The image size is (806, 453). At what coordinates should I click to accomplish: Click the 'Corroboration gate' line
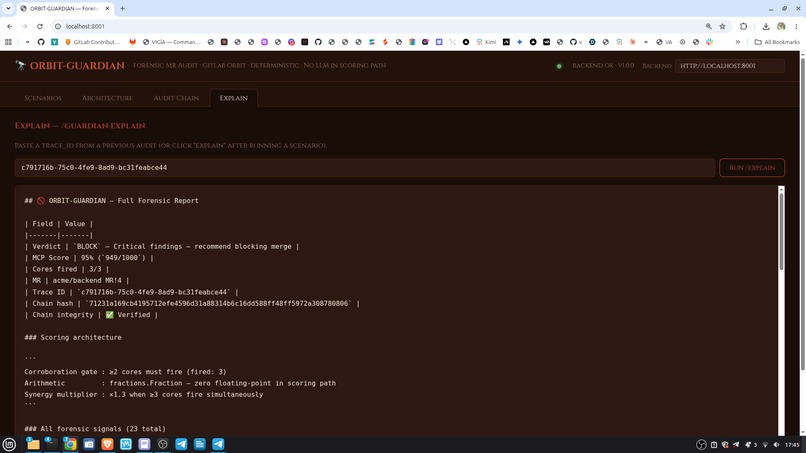pos(125,372)
